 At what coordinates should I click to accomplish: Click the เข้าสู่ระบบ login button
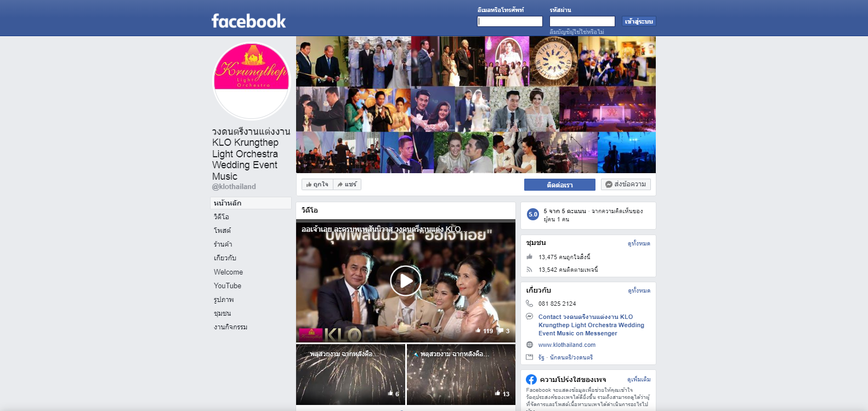[x=639, y=21]
